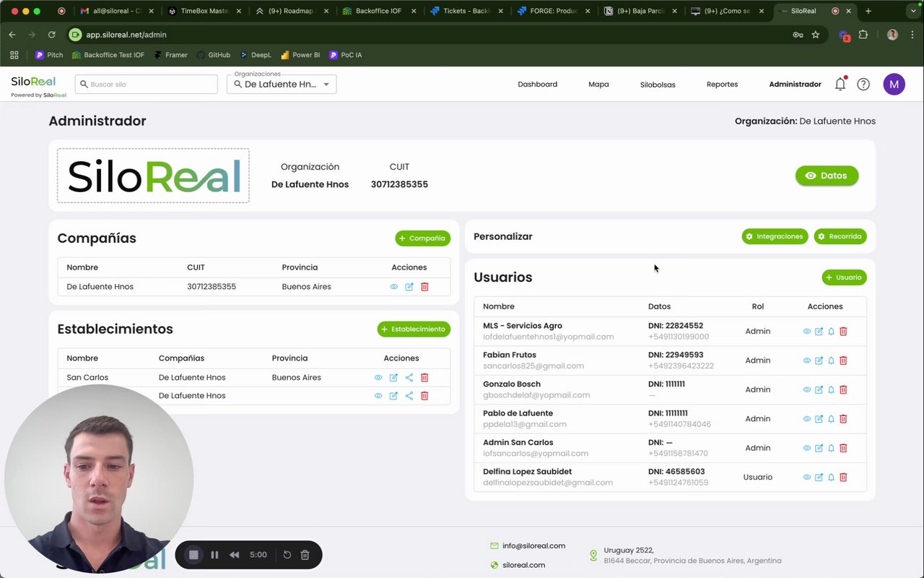View MLS - Servicios Agro user details
924x578 pixels.
807,332
